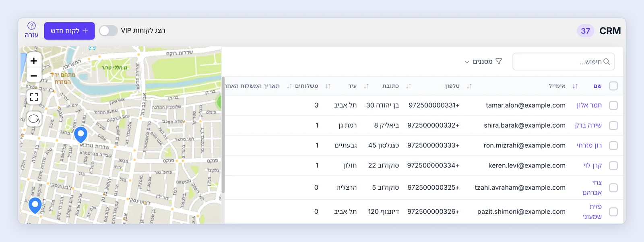This screenshot has height=242, width=644.
Task: Click phone 972500000333+
Action: [x=433, y=145]
